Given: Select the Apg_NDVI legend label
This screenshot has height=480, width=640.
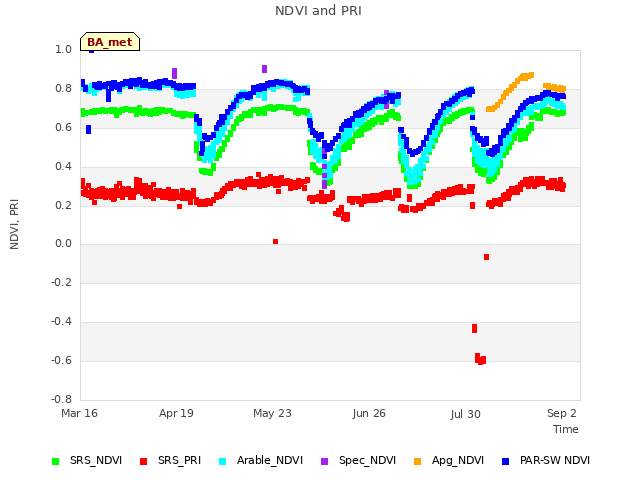Looking at the screenshot, I should (458, 460).
